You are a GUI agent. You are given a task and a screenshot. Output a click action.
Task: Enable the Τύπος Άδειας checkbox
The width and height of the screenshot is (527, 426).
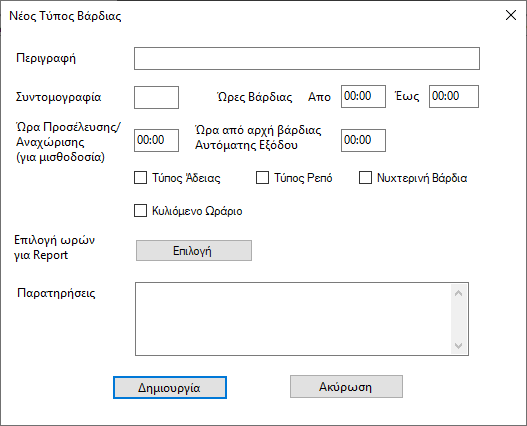pos(140,178)
